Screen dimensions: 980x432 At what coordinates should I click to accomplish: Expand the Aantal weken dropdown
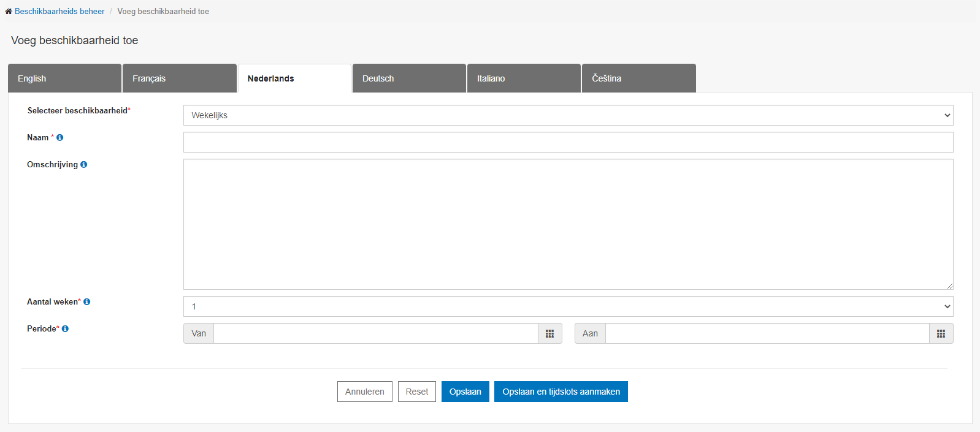click(x=568, y=306)
